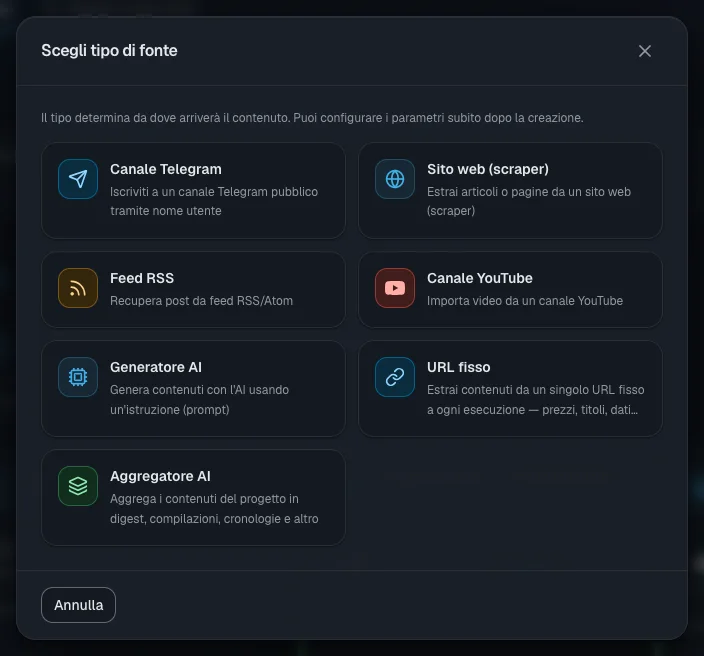Click the red YouTube play icon
Screen dimensions: 704x656
tap(395, 288)
